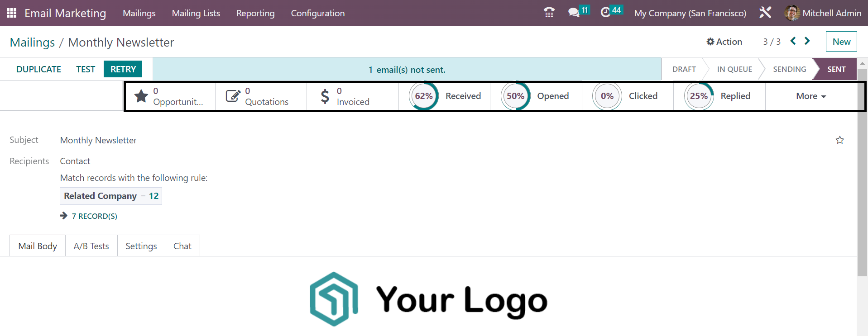Screen dimensions: 868x336
Task: Click the 0% Clicked ring
Action: [607, 96]
